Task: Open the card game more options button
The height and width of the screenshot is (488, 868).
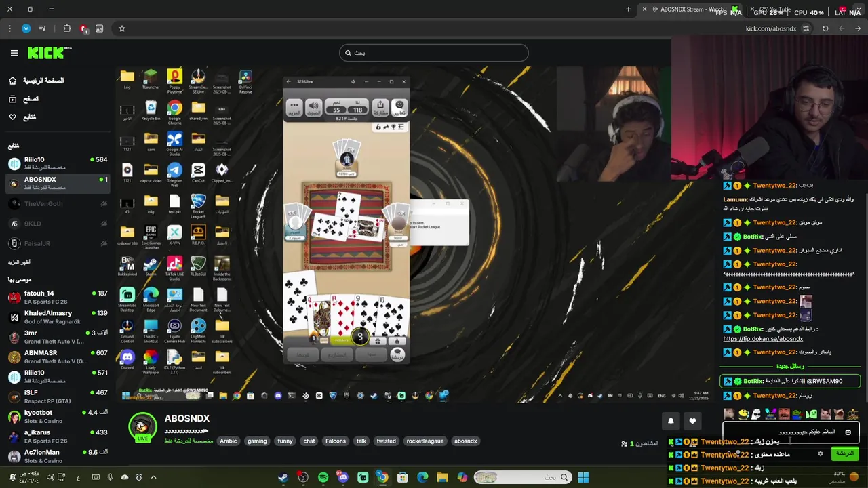Action: point(294,107)
